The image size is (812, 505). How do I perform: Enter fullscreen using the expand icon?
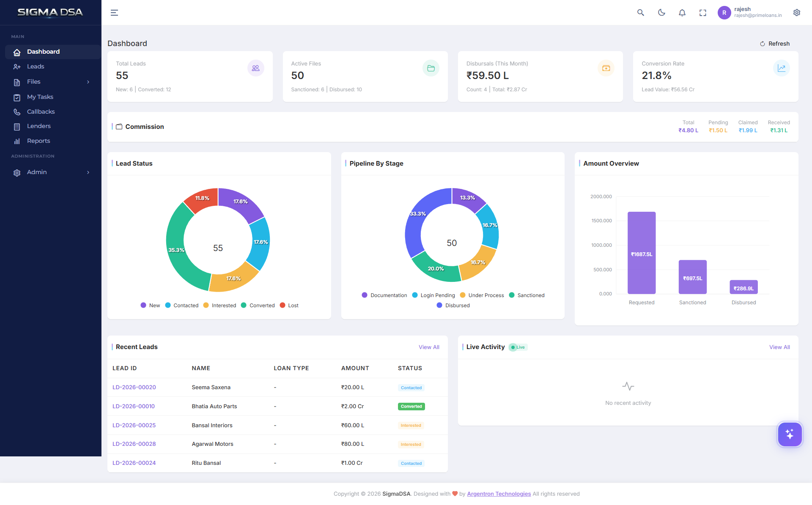(702, 13)
